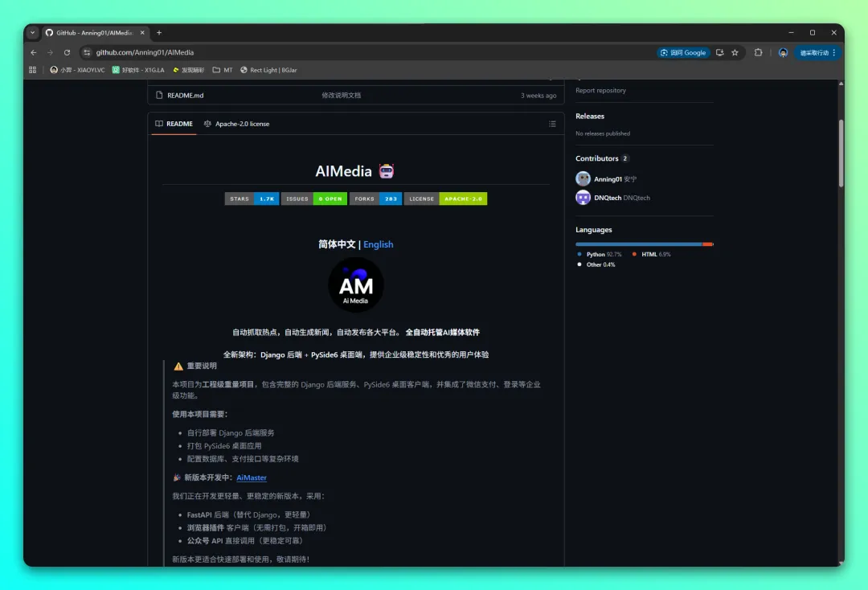Viewport: 868px width, 590px height.
Task: Bookmark this page with the star icon
Action: 735,52
